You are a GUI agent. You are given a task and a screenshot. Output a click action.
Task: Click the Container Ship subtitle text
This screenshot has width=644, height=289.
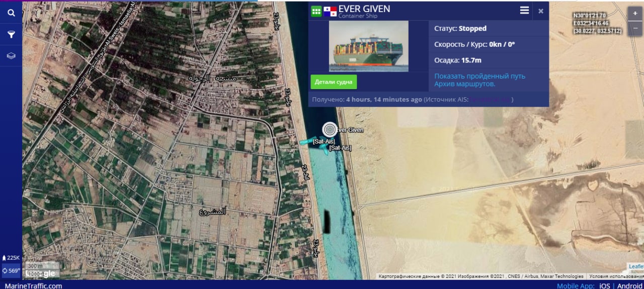(357, 17)
